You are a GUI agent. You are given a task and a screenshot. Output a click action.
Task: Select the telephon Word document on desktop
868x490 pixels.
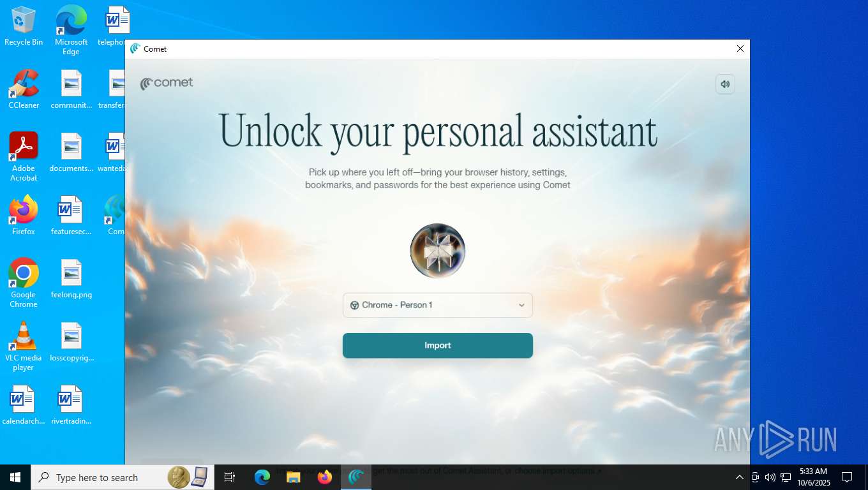114,26
